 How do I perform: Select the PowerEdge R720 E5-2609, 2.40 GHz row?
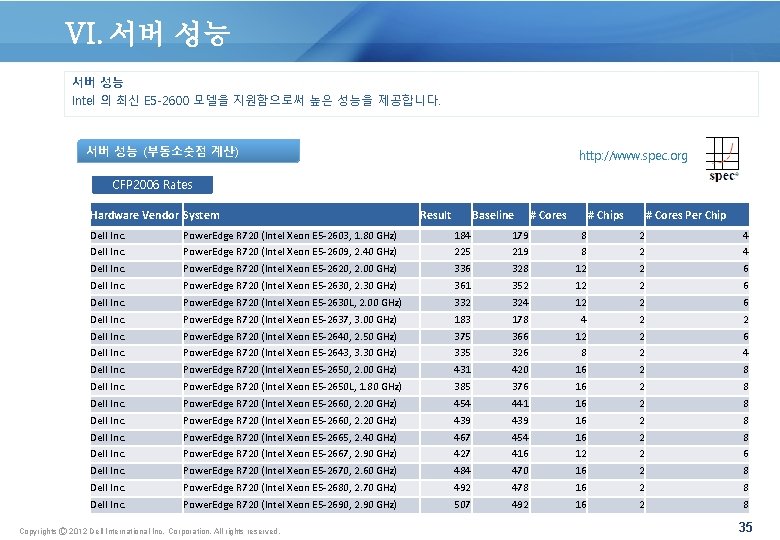point(419,252)
